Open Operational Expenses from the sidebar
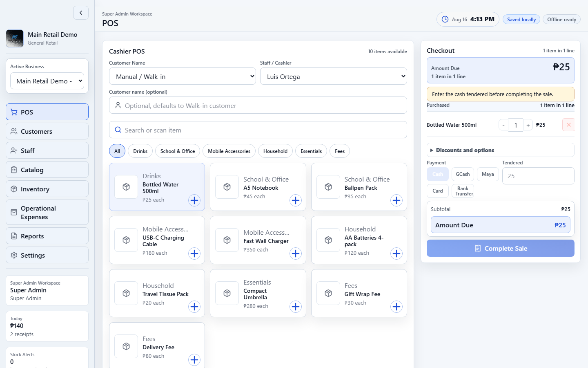 47,212
